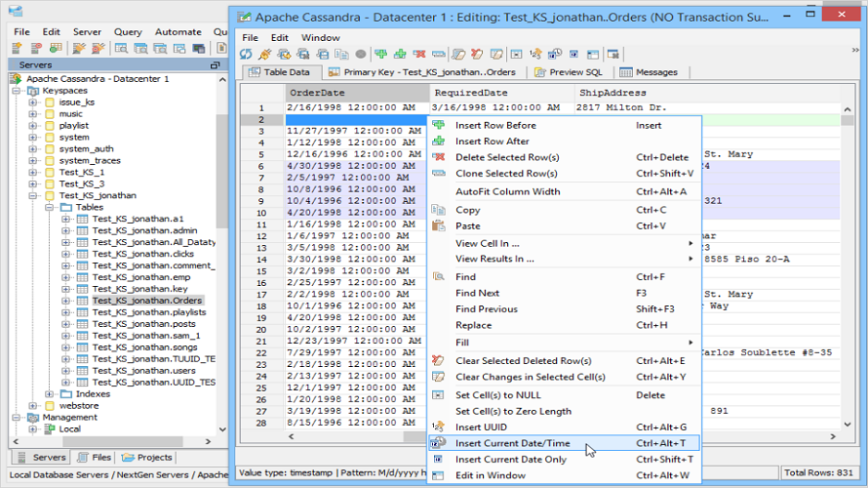Expand the music keyspace node
868x488 pixels.
pyautogui.click(x=33, y=114)
